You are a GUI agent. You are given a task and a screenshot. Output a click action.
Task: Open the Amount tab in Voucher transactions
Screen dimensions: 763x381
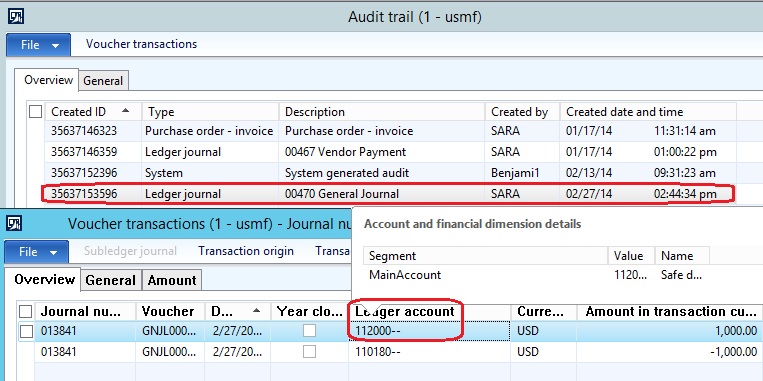(x=172, y=280)
